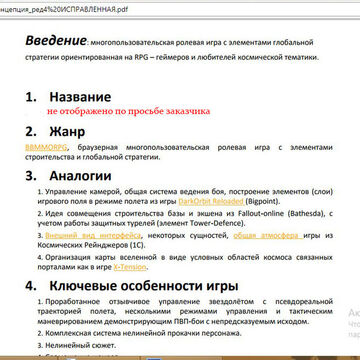Viewport: 360px width, 360px height.
Task: Click 'Комплексная система нелинейной прокачки персонажа' line
Action: pyautogui.click(x=143, y=333)
